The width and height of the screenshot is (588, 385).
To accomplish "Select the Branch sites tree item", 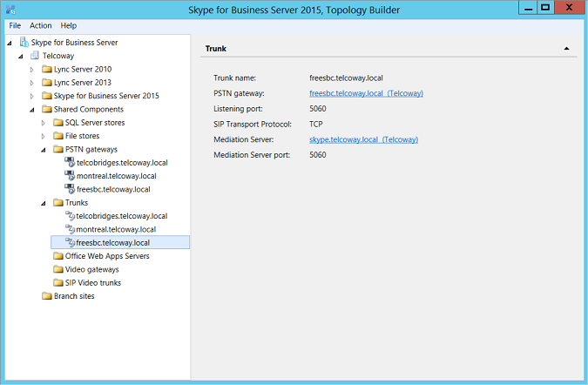I will (x=74, y=296).
